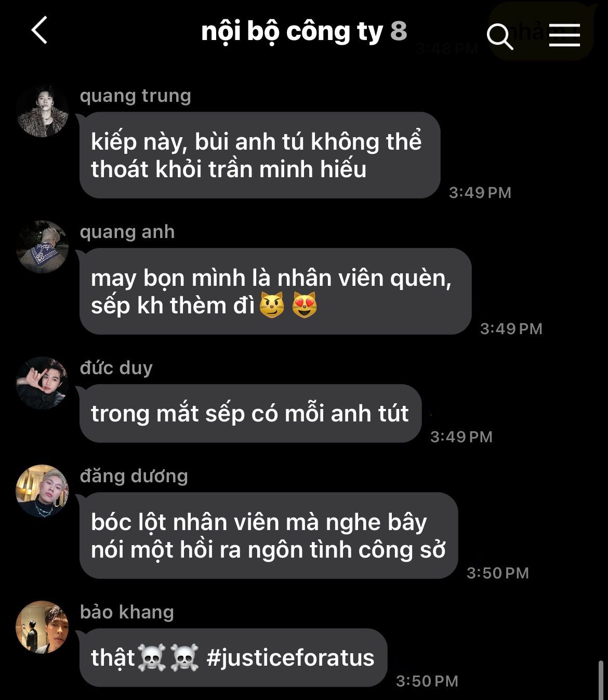Tap the #justiceforatus hashtag message
The width and height of the screenshot is (608, 700).
233,658
